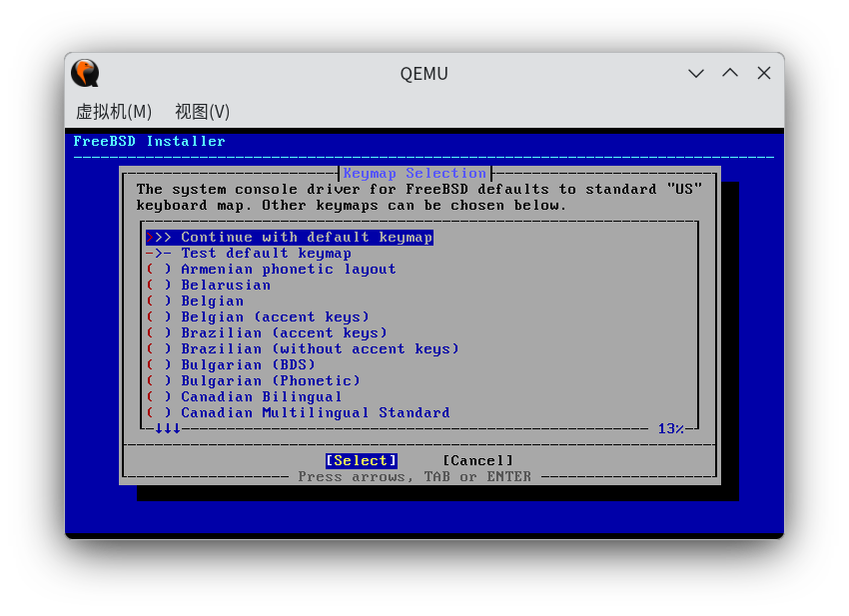Open the 视图(V) menu

[x=202, y=112]
